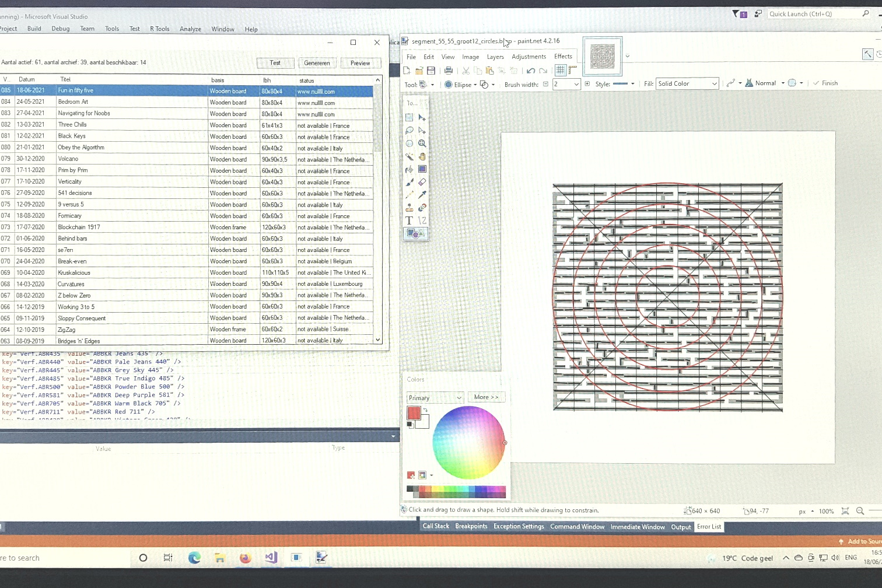Click the Print icon in paint.net toolbar
The image size is (882, 588).
[449, 71]
